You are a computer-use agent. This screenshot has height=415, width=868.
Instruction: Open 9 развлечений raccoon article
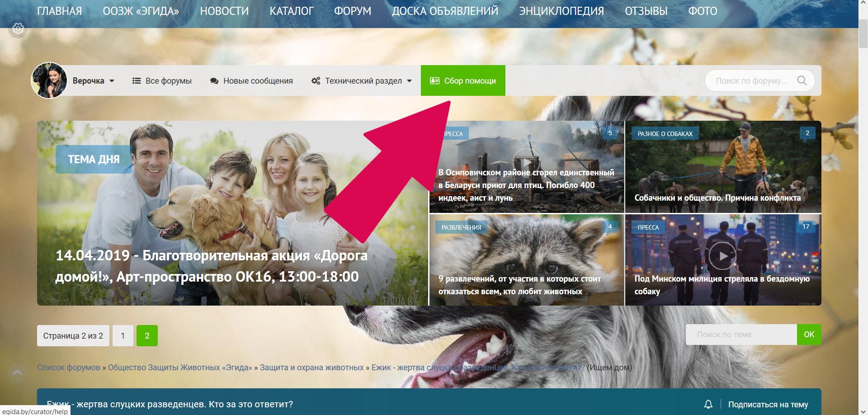pos(519,285)
